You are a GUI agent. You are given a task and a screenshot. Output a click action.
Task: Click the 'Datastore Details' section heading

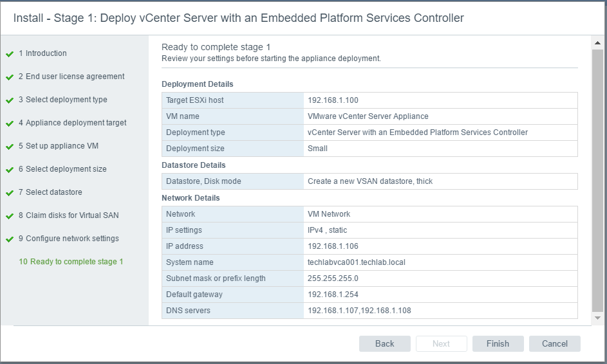click(194, 165)
